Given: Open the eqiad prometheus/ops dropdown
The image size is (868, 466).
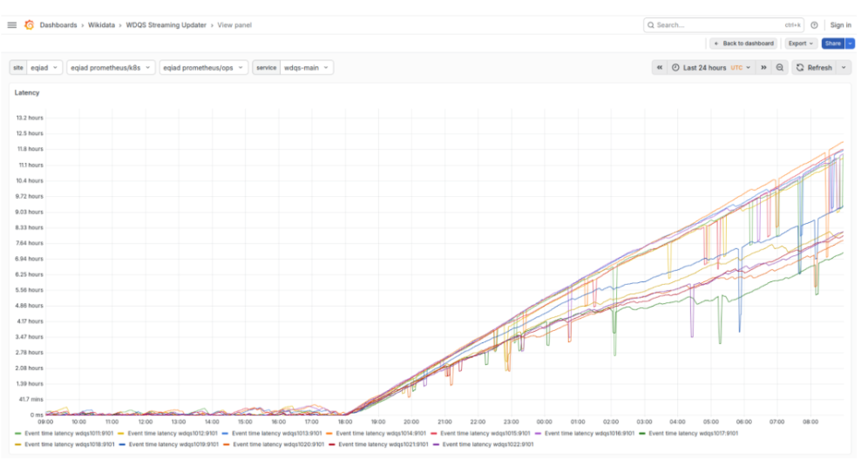Looking at the screenshot, I should coord(203,68).
